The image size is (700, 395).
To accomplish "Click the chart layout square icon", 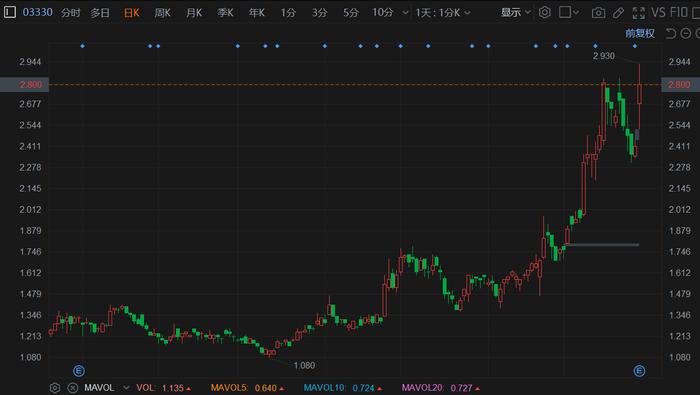I will coord(565,12).
